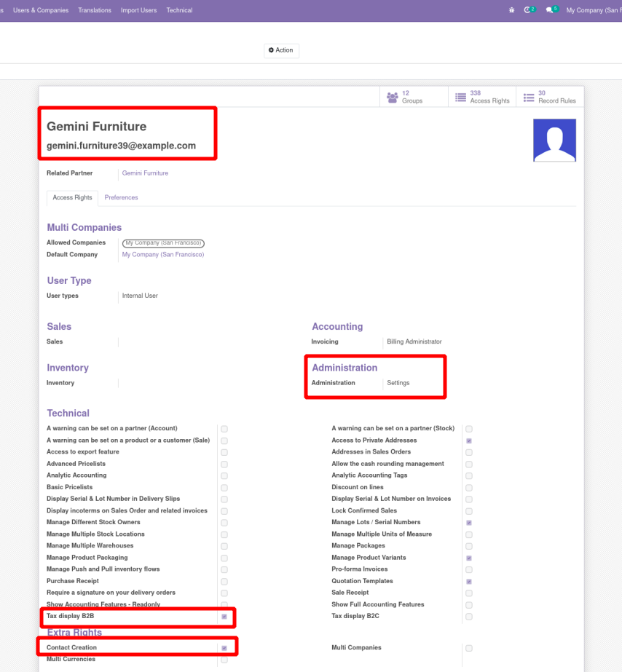Toggle Lock Confirmed Sales checkbox
Screen dimensions: 622x672
[x=469, y=511]
